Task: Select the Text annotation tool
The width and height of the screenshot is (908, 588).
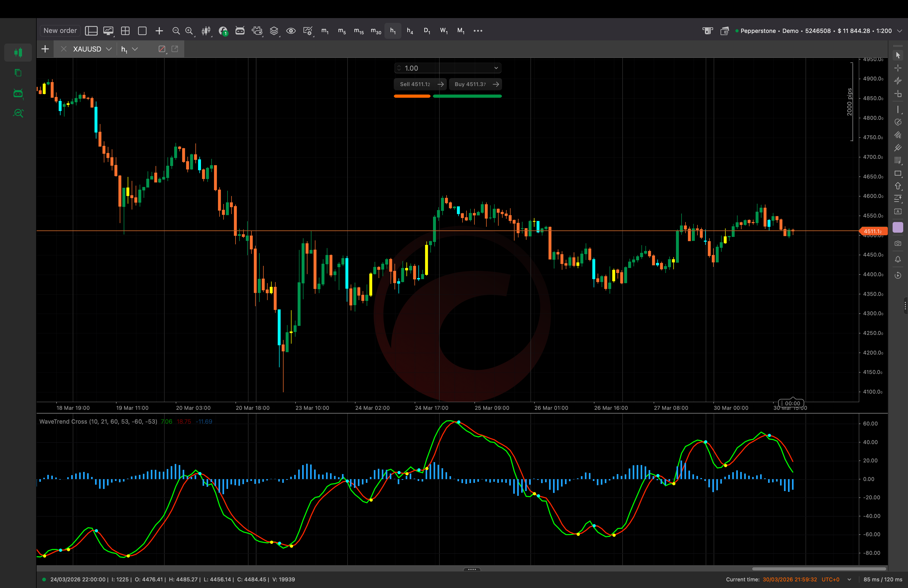Action: point(898,212)
